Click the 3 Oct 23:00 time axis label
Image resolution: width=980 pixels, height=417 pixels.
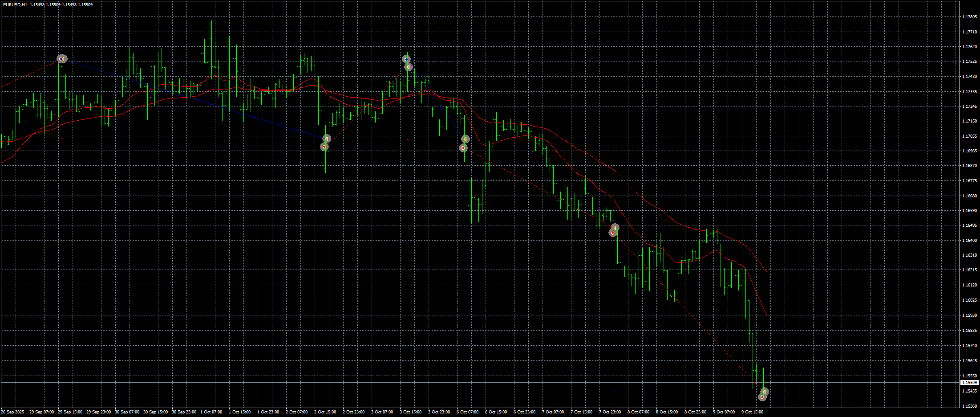(439, 412)
